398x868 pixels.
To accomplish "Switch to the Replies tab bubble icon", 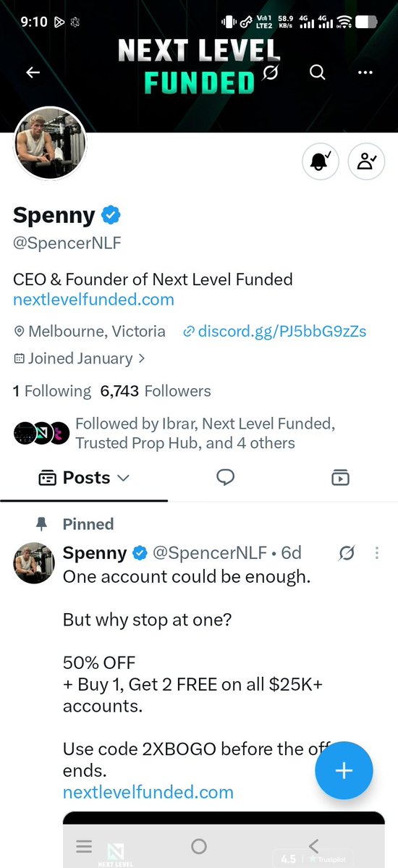I will pyautogui.click(x=225, y=477).
